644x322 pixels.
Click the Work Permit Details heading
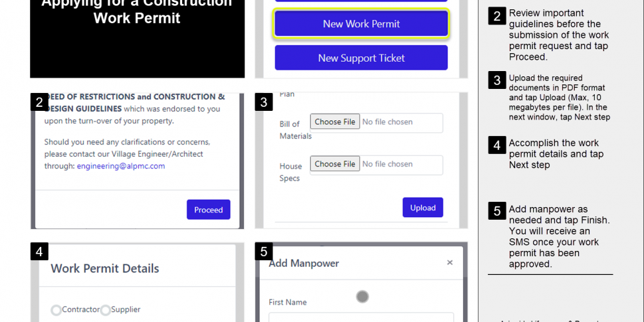(x=105, y=269)
